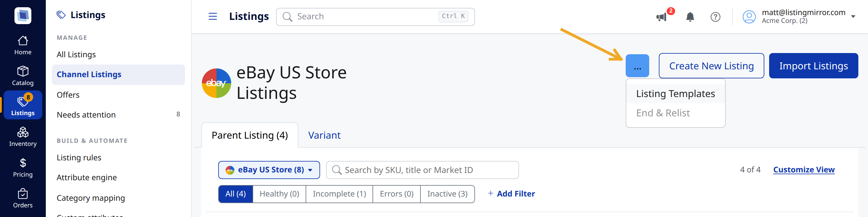Filter listings by Inactive (3)
The height and width of the screenshot is (217, 868).
point(447,194)
